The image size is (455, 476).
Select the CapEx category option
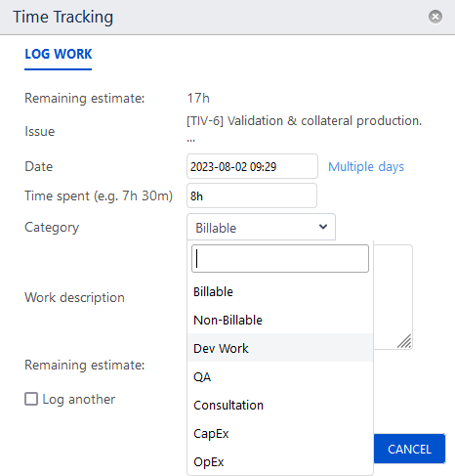[x=280, y=433]
